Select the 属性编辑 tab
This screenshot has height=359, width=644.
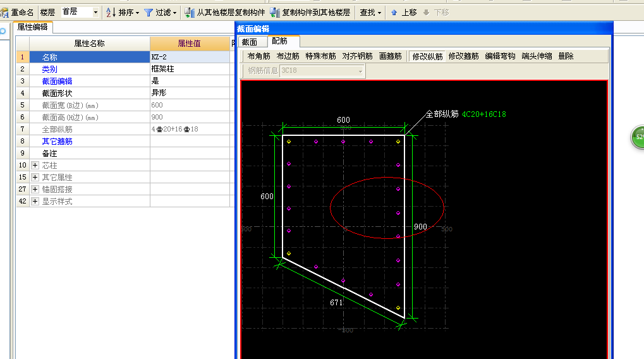click(x=32, y=27)
